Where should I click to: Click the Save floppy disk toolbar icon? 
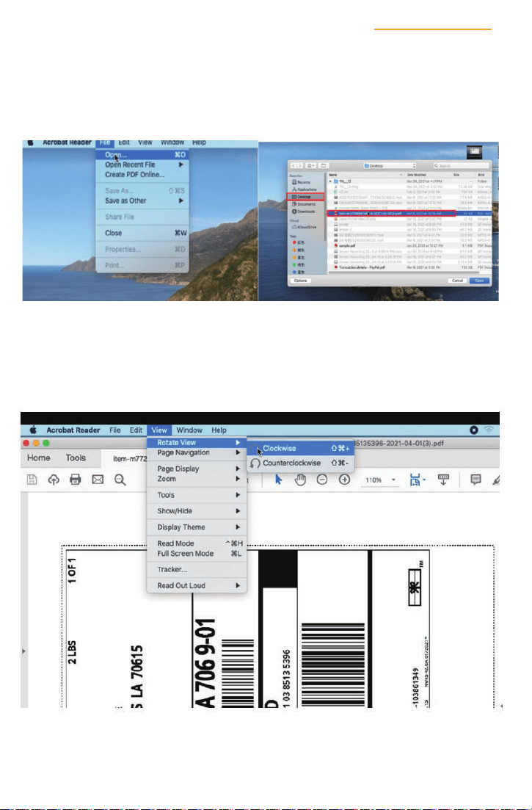point(32,480)
